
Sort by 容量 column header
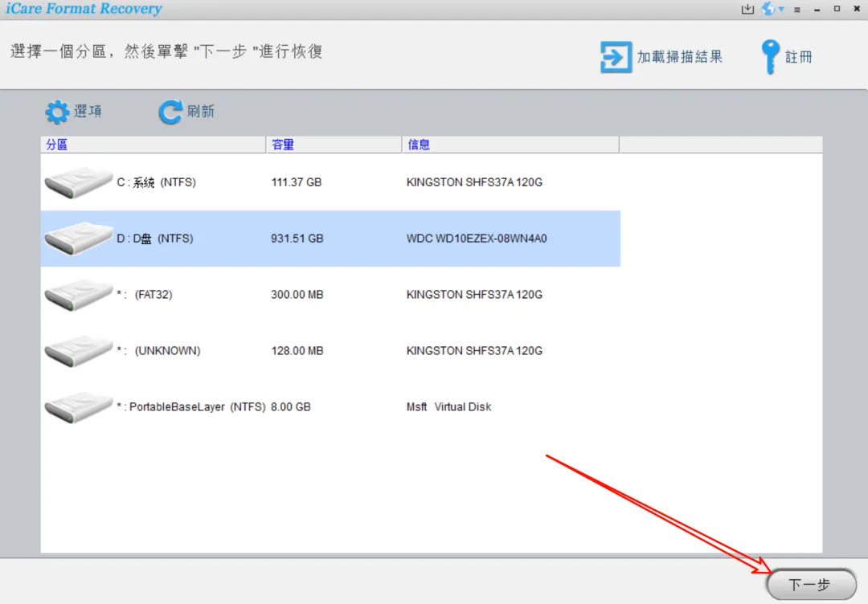[x=334, y=145]
